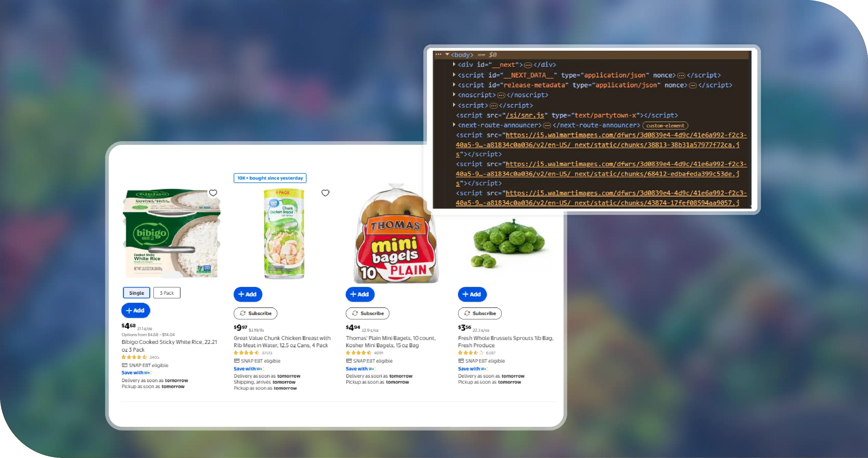Open the chunks/38813 script URL
Image resolution: width=868 pixels, height=458 pixels.
coord(601,145)
